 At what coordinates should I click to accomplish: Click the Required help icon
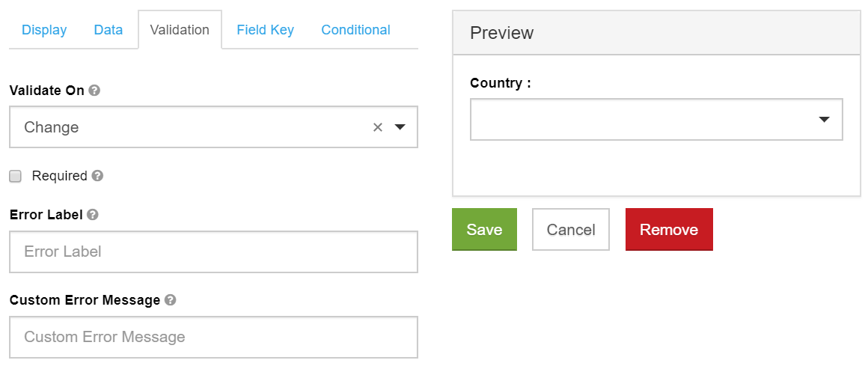tap(97, 176)
